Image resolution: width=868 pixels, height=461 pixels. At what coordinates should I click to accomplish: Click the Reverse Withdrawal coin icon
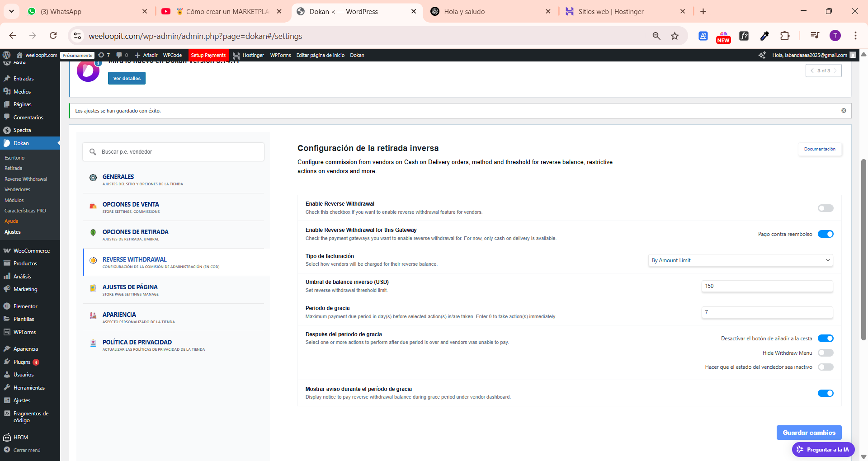pyautogui.click(x=93, y=260)
